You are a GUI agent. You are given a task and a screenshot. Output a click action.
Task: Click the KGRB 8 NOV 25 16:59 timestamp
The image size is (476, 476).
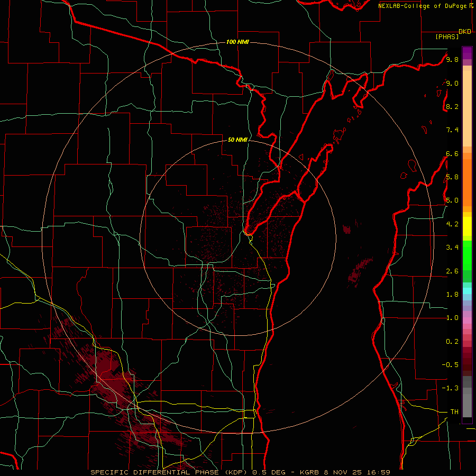pos(345,472)
